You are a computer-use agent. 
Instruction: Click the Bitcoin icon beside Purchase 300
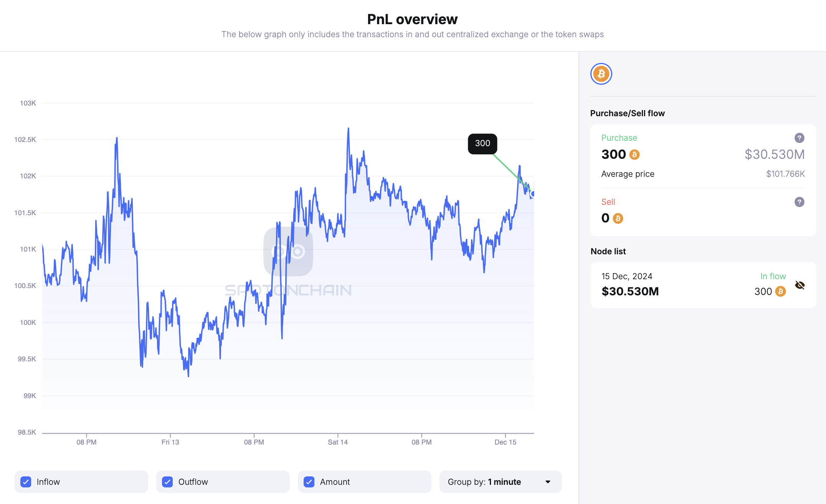tap(634, 155)
